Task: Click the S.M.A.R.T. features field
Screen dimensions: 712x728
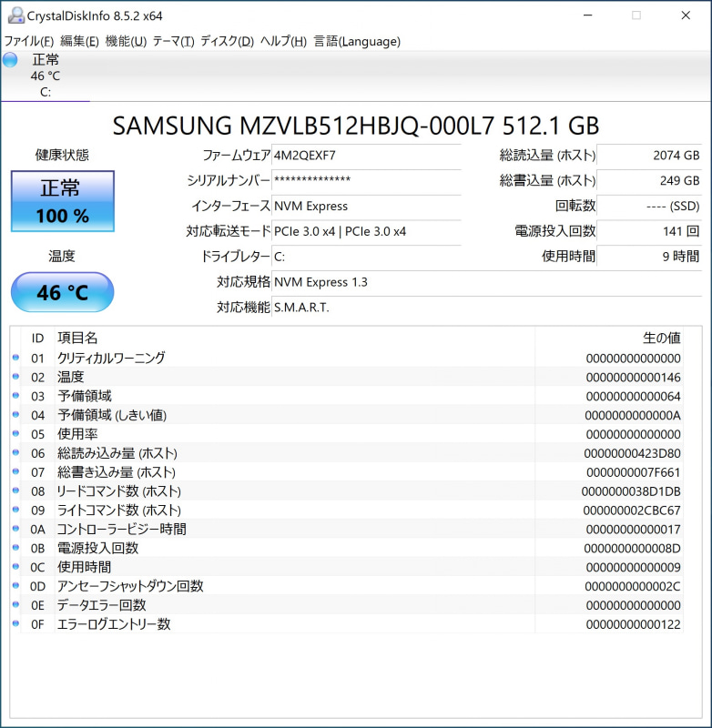Action: [x=486, y=308]
